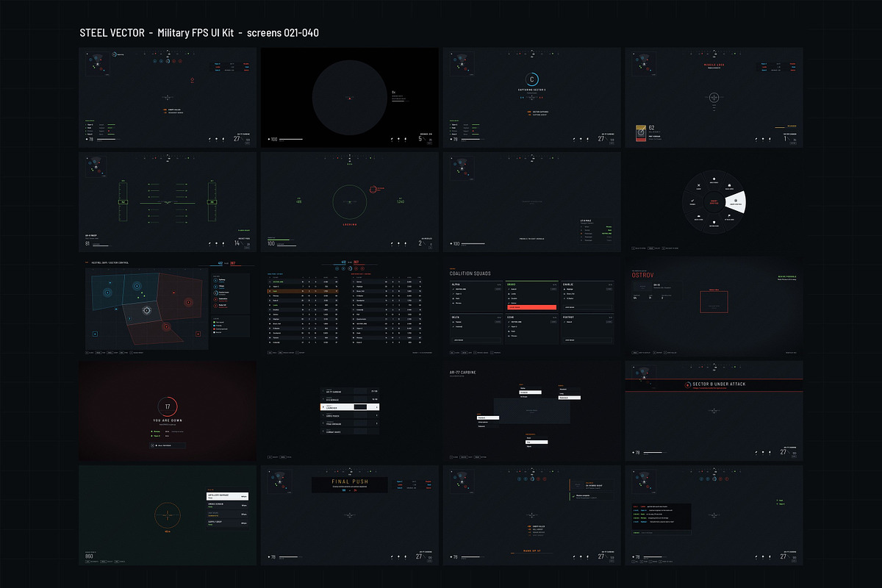882x588 pixels.
Task: Click the orange artillery targeting reticle
Action: [x=168, y=515]
